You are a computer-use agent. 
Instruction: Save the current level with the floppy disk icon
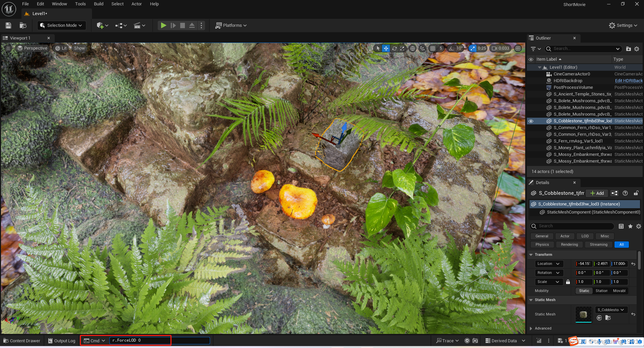(8, 25)
